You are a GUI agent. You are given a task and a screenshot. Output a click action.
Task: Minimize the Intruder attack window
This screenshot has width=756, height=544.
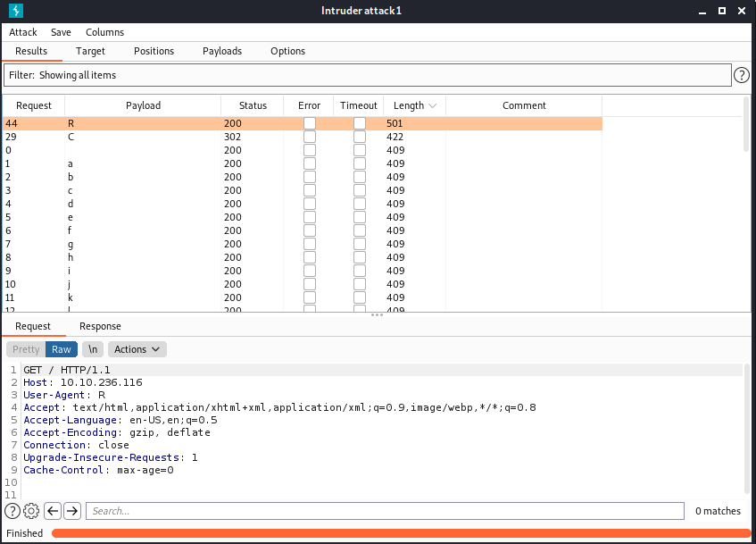[x=702, y=11]
